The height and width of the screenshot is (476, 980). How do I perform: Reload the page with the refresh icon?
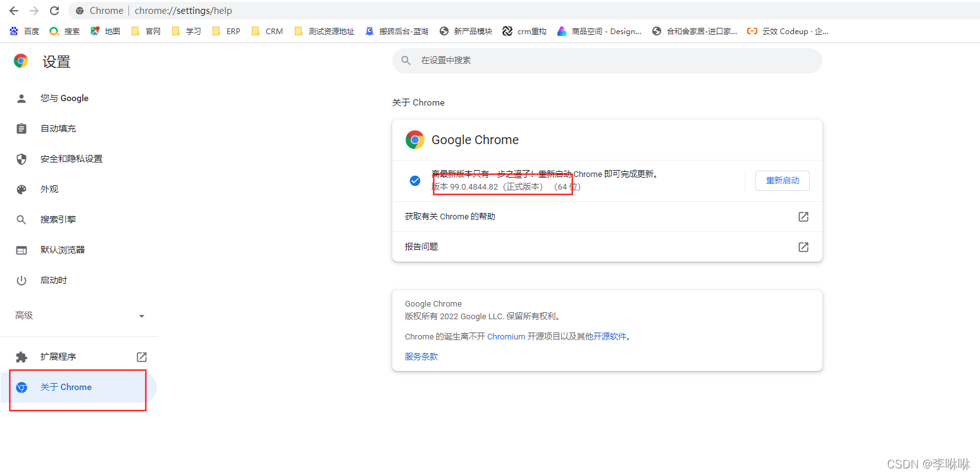(x=54, y=11)
